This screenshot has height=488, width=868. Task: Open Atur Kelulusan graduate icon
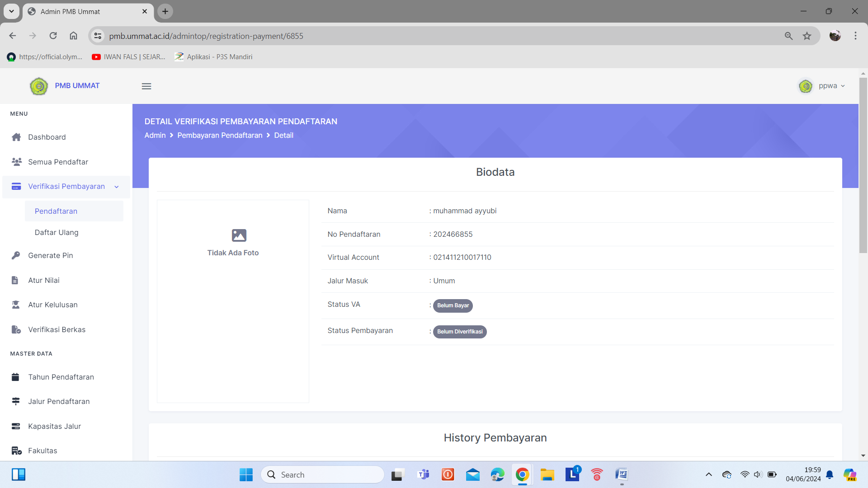coord(16,305)
